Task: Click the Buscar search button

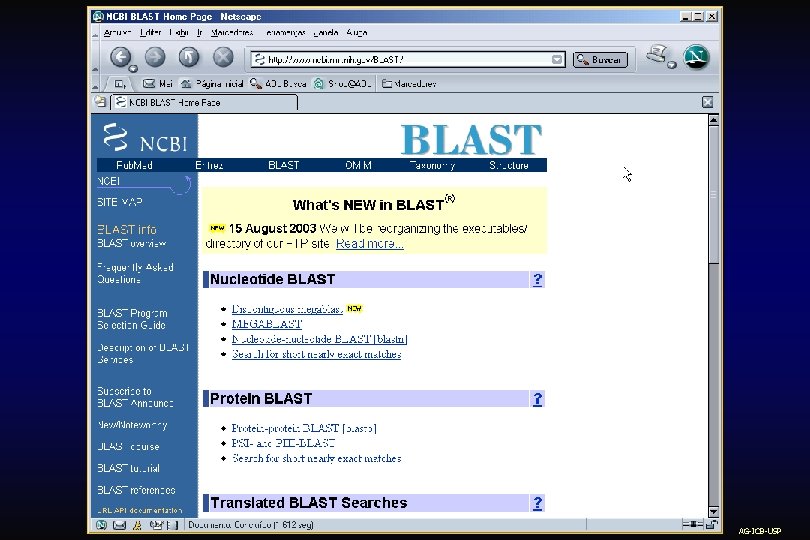Action: (x=600, y=59)
